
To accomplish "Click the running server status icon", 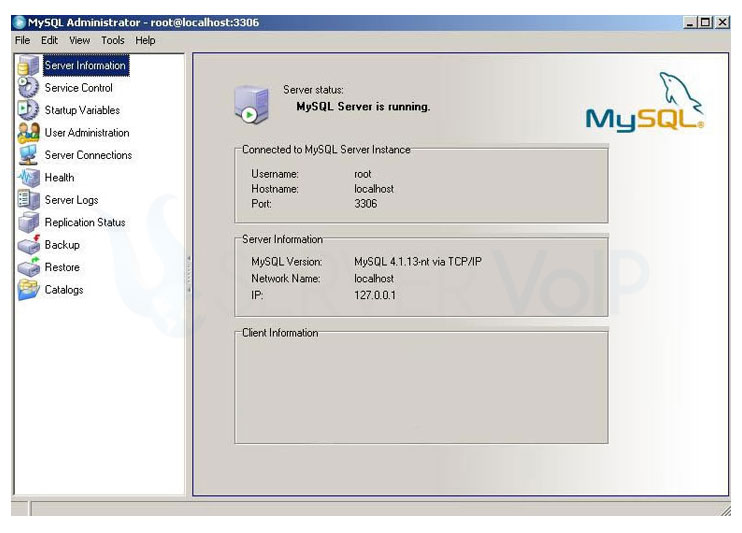I will click(253, 105).
